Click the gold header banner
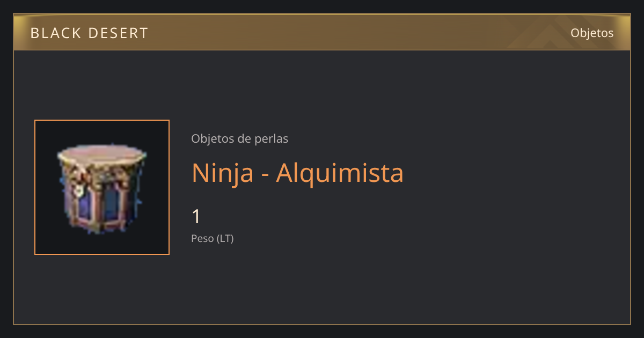 [x=322, y=32]
